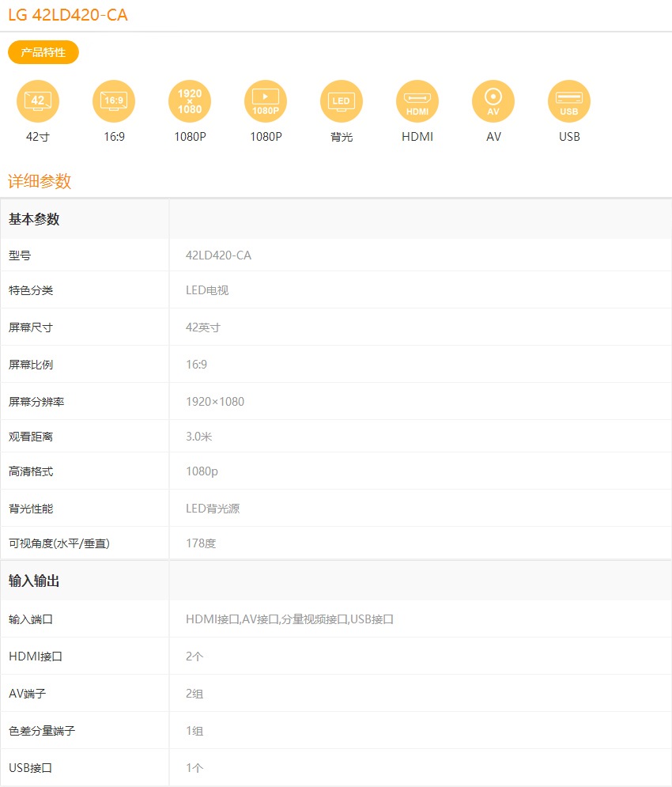Screen dimensions: 672x787
Task: Click the HDMI port icon
Action: click(x=417, y=101)
